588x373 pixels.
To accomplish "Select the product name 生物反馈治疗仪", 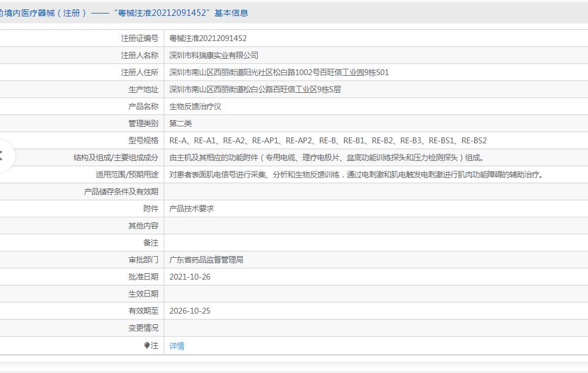I will [x=195, y=106].
